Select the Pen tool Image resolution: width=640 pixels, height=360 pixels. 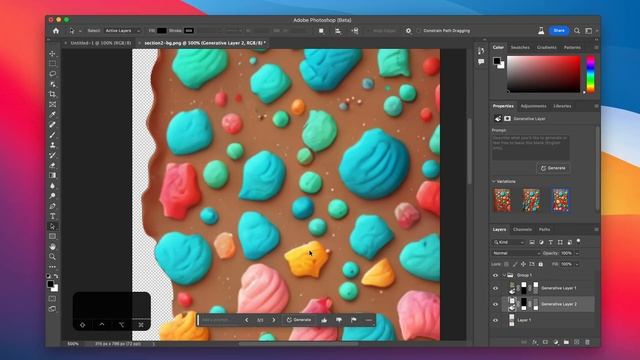click(x=53, y=206)
